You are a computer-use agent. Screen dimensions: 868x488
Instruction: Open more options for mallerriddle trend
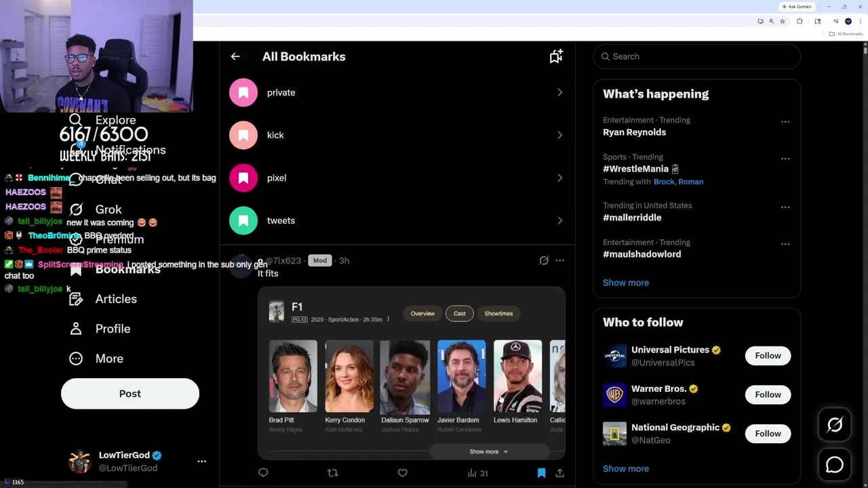click(785, 207)
